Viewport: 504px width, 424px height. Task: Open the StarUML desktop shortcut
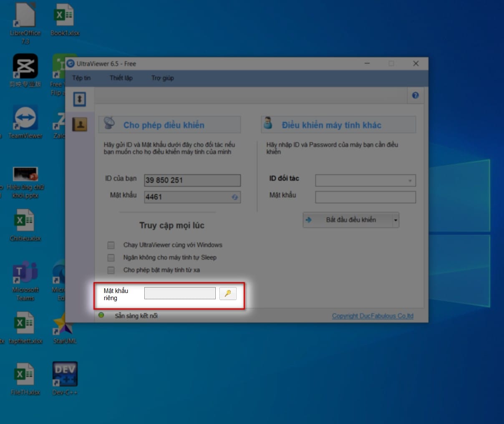[x=65, y=329]
